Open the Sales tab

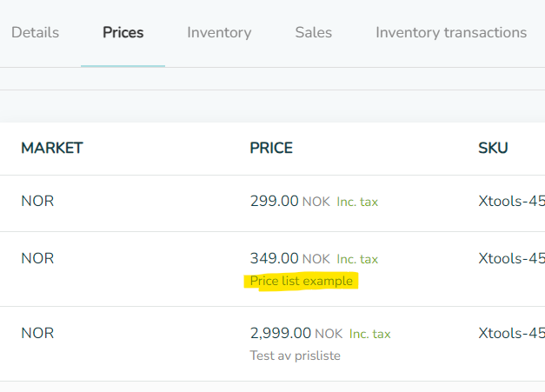pyautogui.click(x=314, y=33)
